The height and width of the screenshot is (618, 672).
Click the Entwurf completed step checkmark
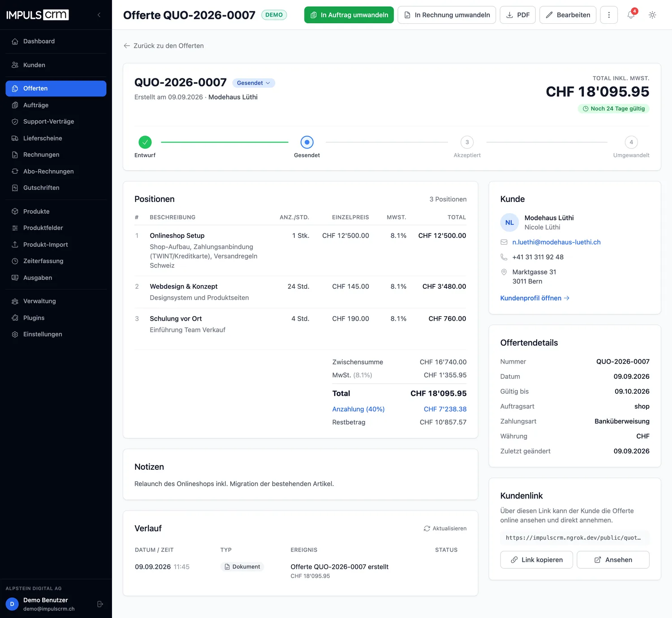click(x=145, y=142)
